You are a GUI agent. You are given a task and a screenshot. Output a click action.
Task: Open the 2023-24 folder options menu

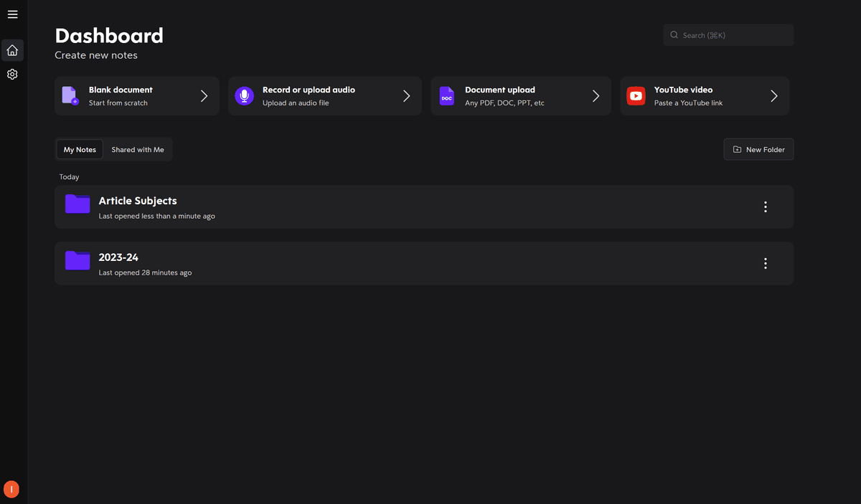765,263
